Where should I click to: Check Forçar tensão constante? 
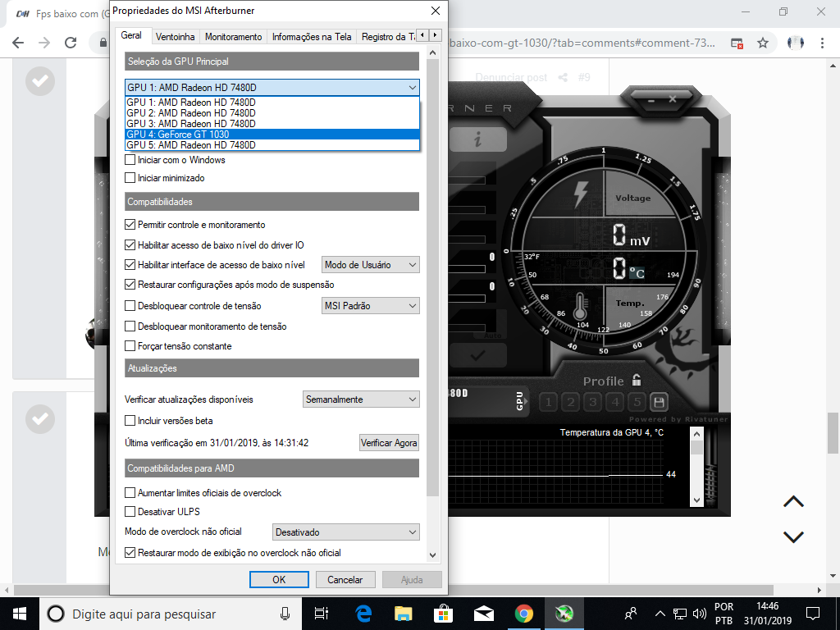pyautogui.click(x=130, y=346)
